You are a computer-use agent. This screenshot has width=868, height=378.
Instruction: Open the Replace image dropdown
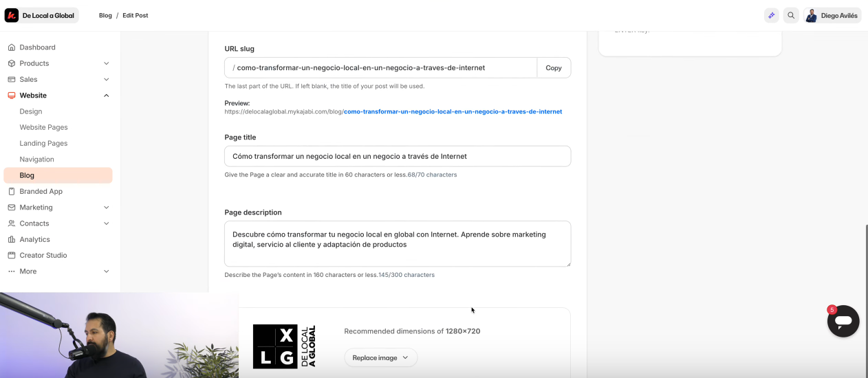(x=380, y=357)
